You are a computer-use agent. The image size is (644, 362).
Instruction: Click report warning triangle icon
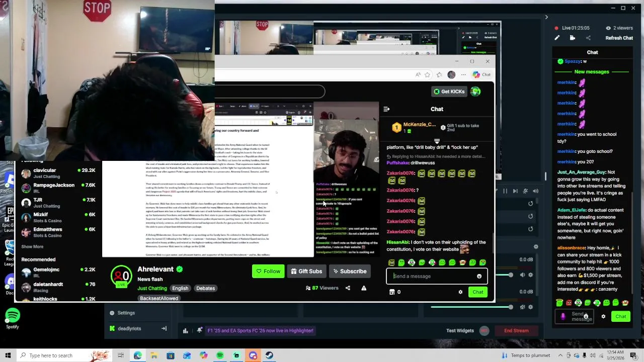[364, 288]
